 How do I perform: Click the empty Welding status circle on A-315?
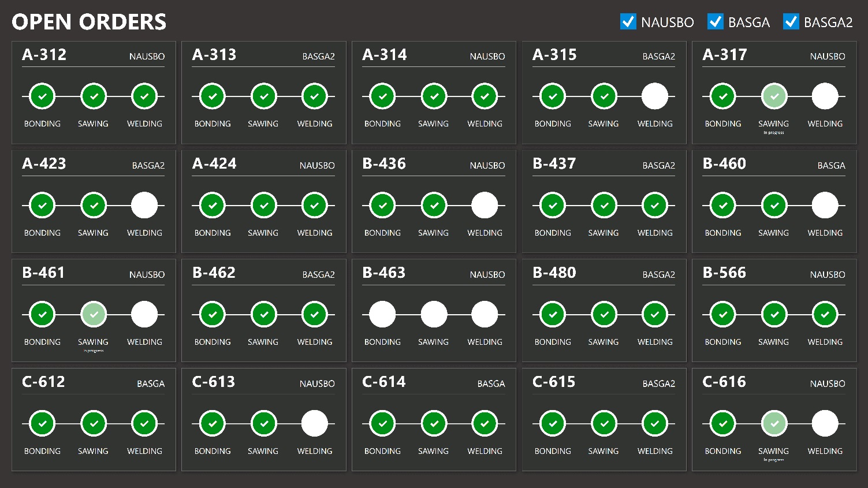tap(654, 96)
